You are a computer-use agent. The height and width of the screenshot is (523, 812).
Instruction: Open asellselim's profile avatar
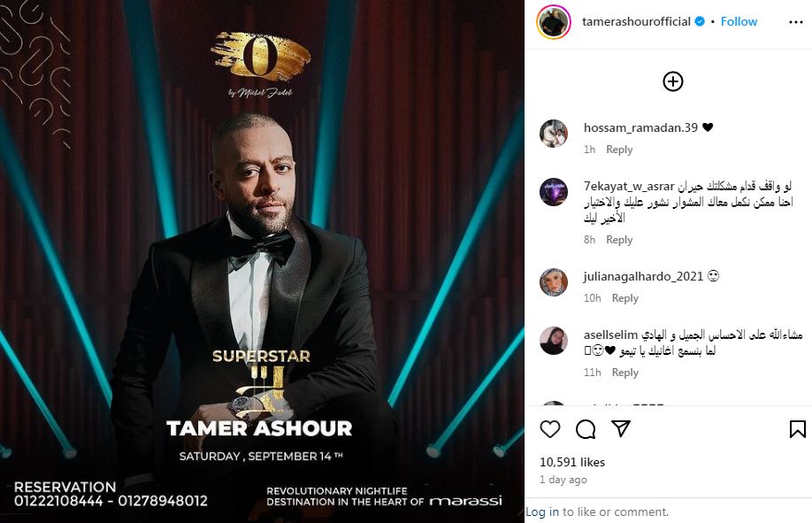point(554,341)
